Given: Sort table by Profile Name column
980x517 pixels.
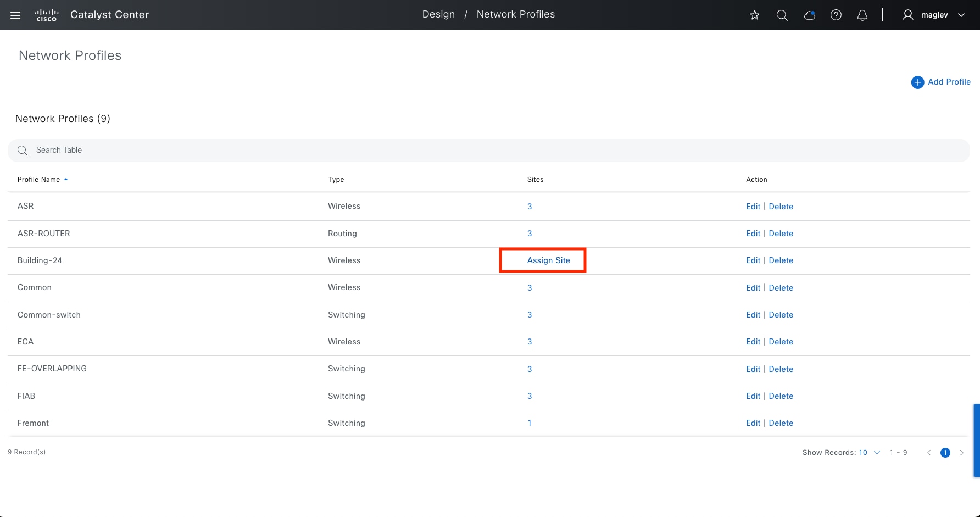Looking at the screenshot, I should [39, 180].
